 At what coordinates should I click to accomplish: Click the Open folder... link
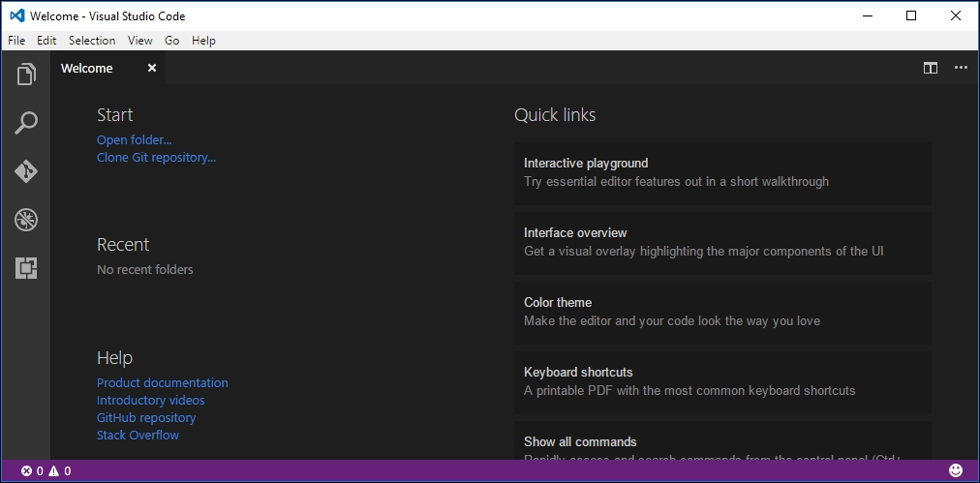[134, 140]
